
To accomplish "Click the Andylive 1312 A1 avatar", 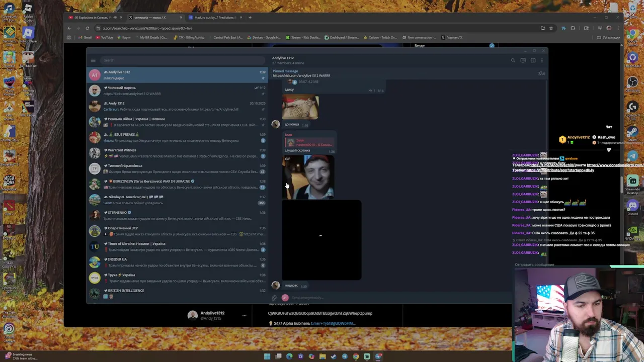I will tap(95, 75).
